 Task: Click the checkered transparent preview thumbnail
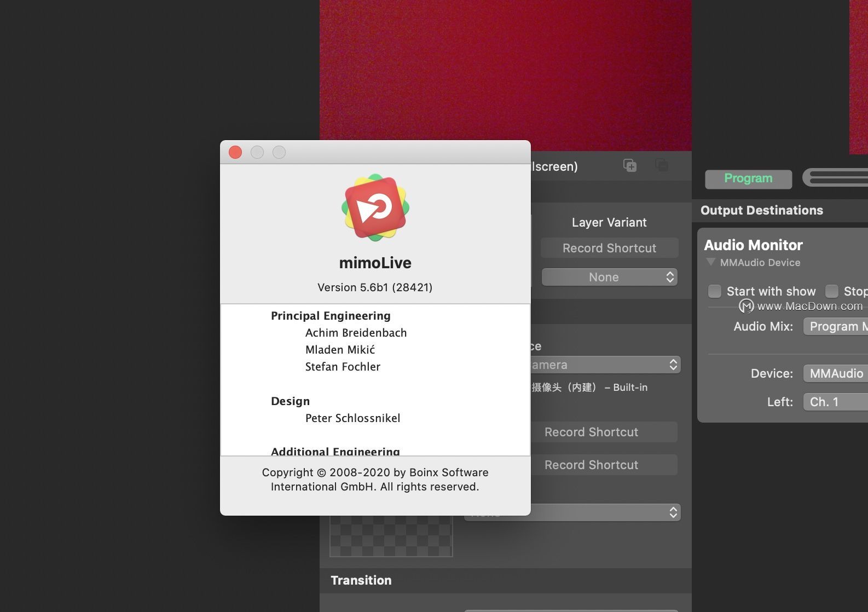coord(391,536)
